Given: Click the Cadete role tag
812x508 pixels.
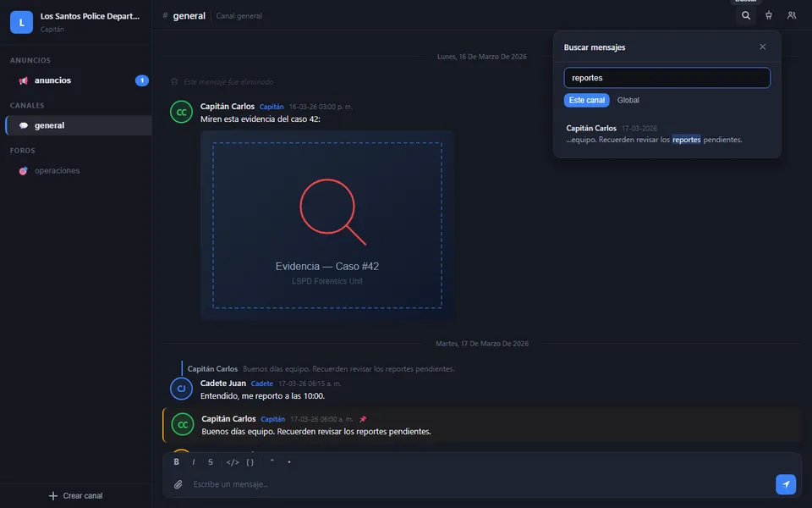Looking at the screenshot, I should point(262,384).
